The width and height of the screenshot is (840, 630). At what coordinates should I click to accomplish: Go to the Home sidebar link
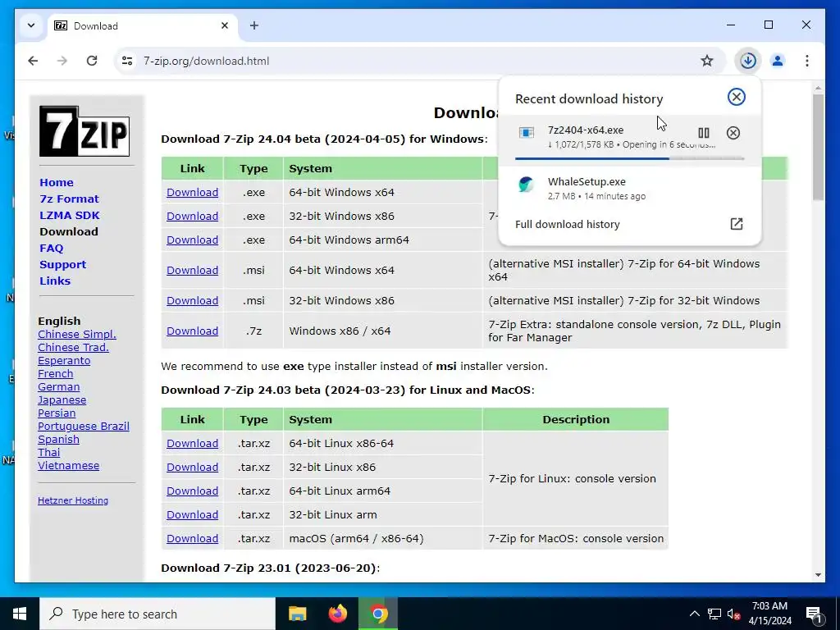(x=57, y=182)
